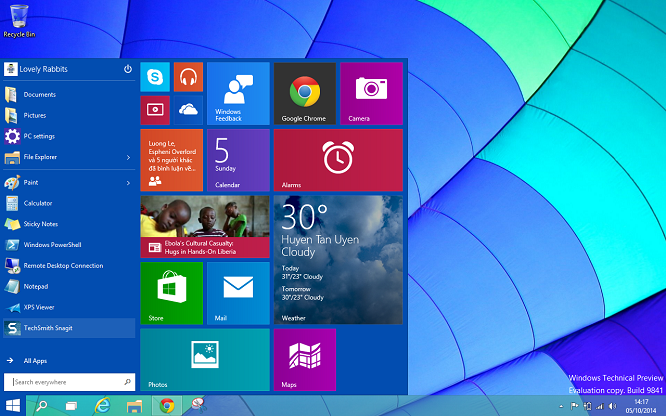The image size is (666, 416).
Task: Expand the Paint jump list arrow
Action: click(x=128, y=183)
